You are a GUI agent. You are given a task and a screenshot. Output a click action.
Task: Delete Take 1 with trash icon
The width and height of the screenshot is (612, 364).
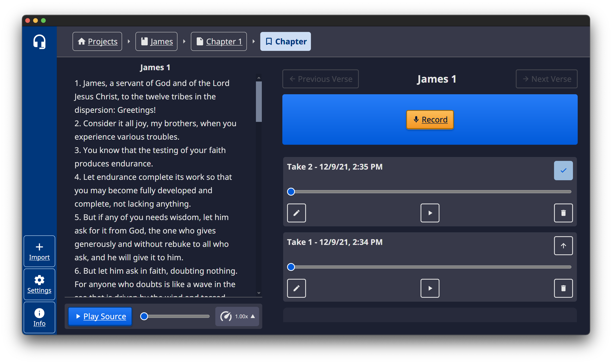click(x=563, y=288)
